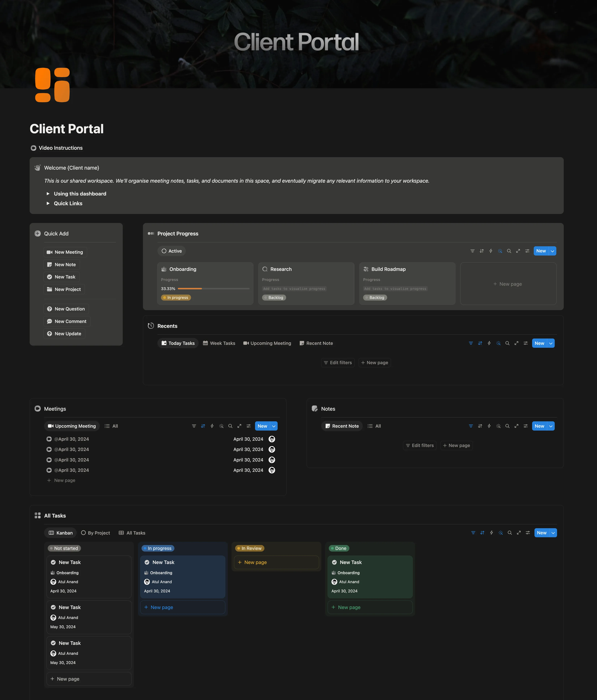The image size is (597, 700).
Task: Open the Not started column group options
Action: point(64,548)
